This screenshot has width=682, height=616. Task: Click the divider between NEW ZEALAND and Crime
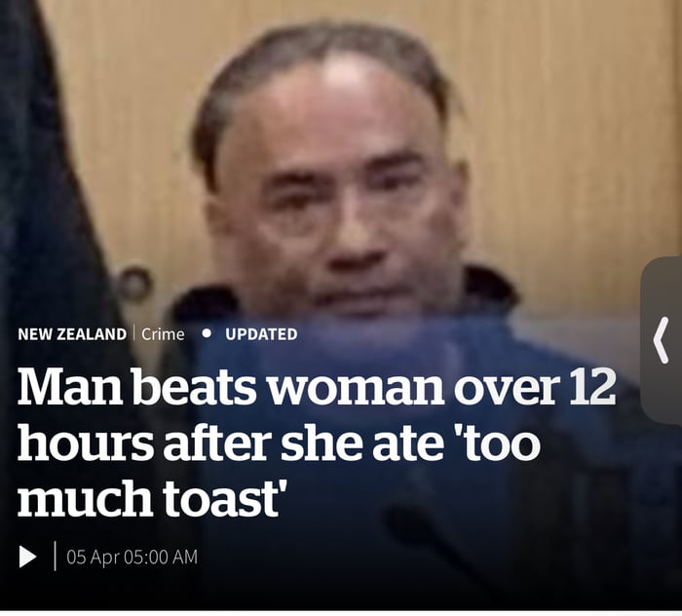click(x=134, y=333)
